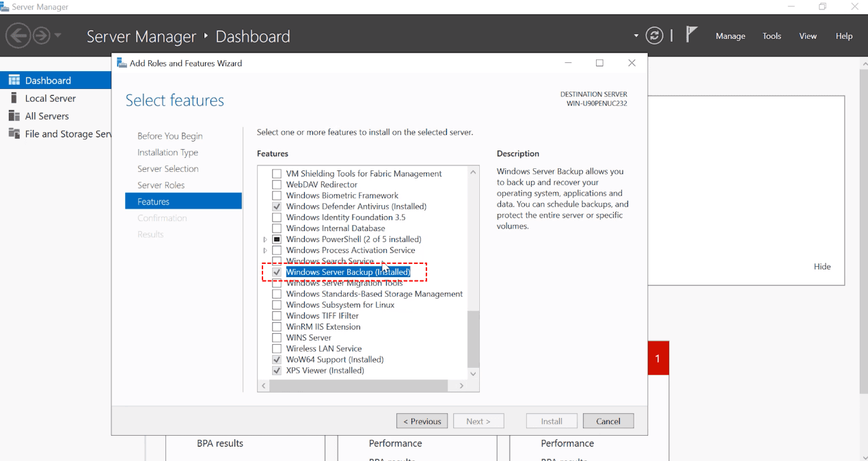The width and height of the screenshot is (868, 461).
Task: Tick Windows Standards-Based Storage Management
Action: (x=277, y=294)
